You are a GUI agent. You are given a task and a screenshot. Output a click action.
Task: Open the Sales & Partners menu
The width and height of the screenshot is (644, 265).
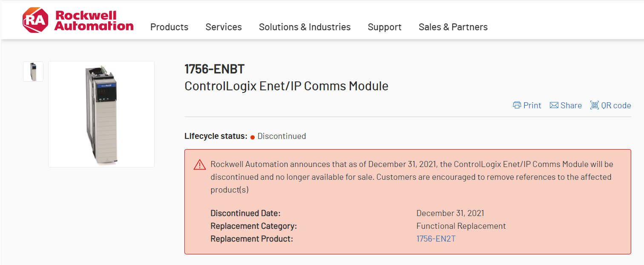(x=453, y=27)
